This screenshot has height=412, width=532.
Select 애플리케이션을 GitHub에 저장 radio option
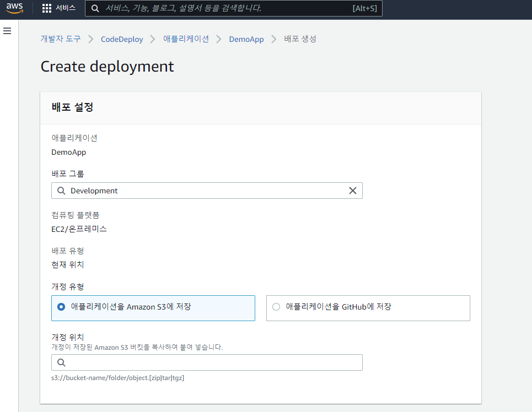click(368, 308)
